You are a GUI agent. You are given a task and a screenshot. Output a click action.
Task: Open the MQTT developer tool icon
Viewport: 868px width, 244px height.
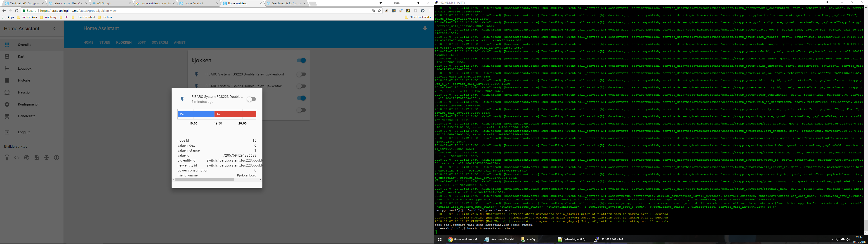pyautogui.click(x=47, y=158)
